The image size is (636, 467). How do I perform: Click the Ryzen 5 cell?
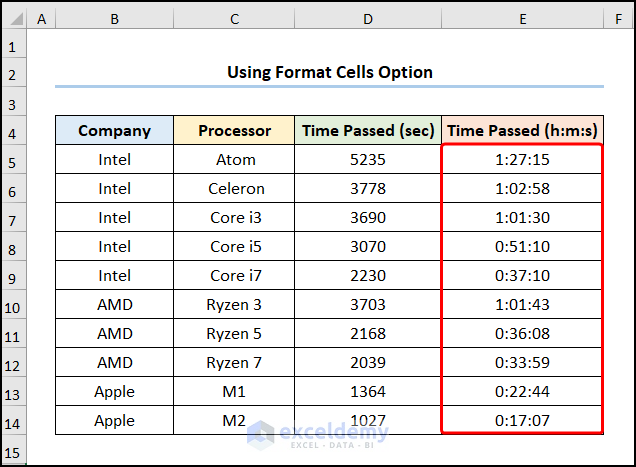235,334
